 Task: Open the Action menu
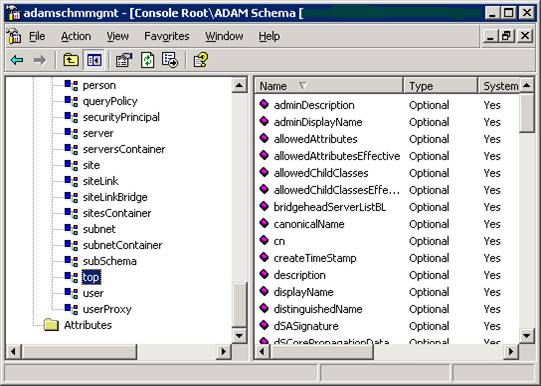(76, 36)
